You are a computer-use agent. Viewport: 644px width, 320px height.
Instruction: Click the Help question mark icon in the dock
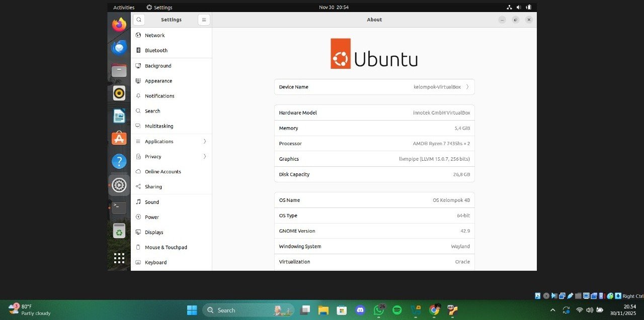(119, 161)
